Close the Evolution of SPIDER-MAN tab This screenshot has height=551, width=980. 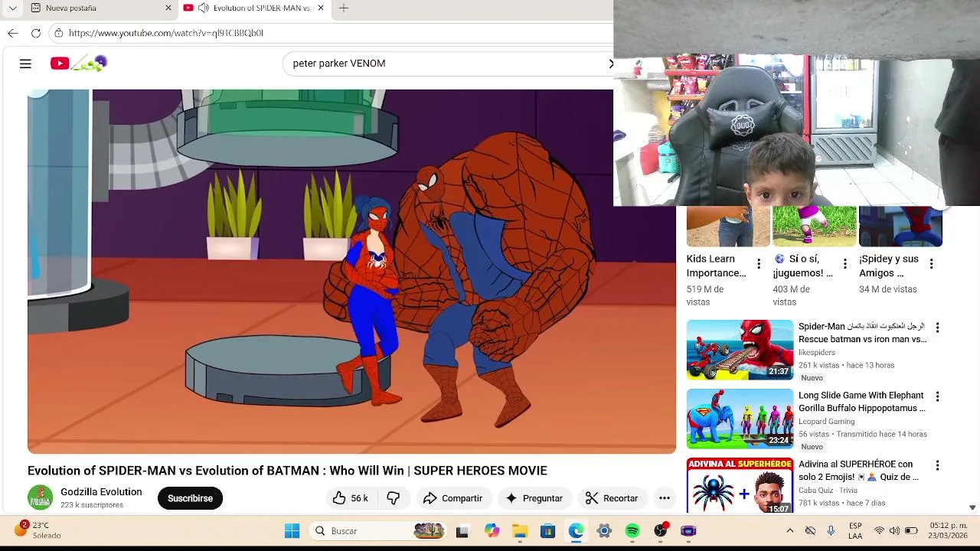[321, 8]
